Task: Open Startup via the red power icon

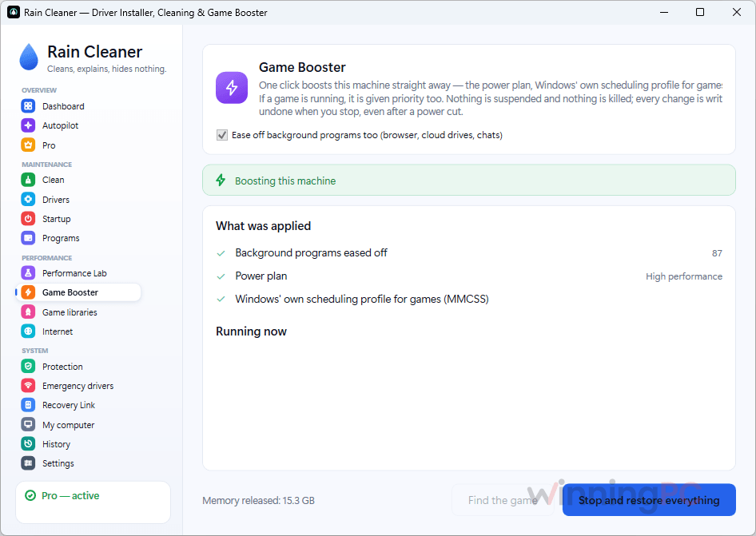Action: [28, 219]
